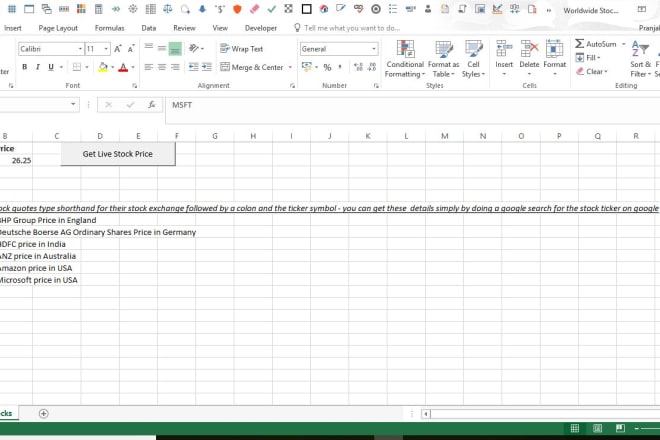Click the calculator icon in quick access toolbar

(98, 9)
